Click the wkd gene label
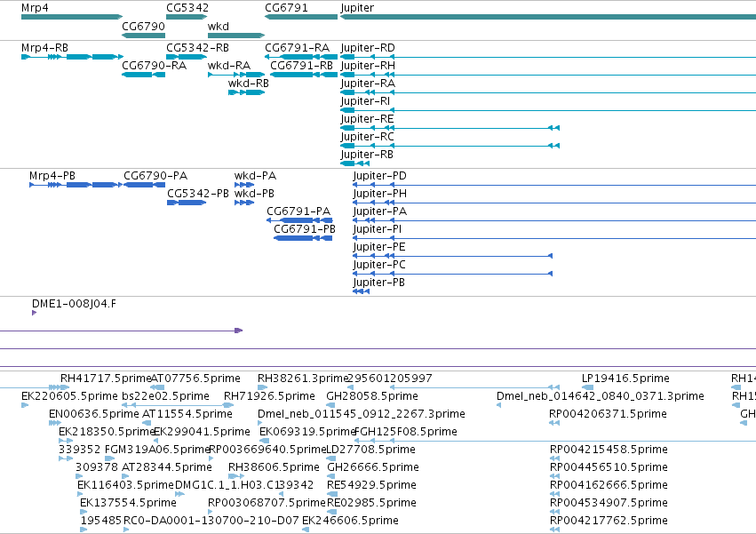The height and width of the screenshot is (534, 756). [x=219, y=26]
